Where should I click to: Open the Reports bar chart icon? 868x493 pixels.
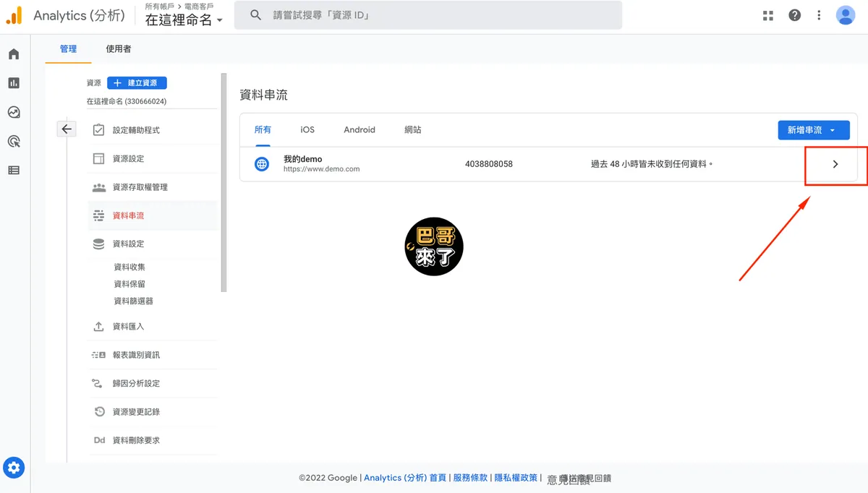point(14,83)
